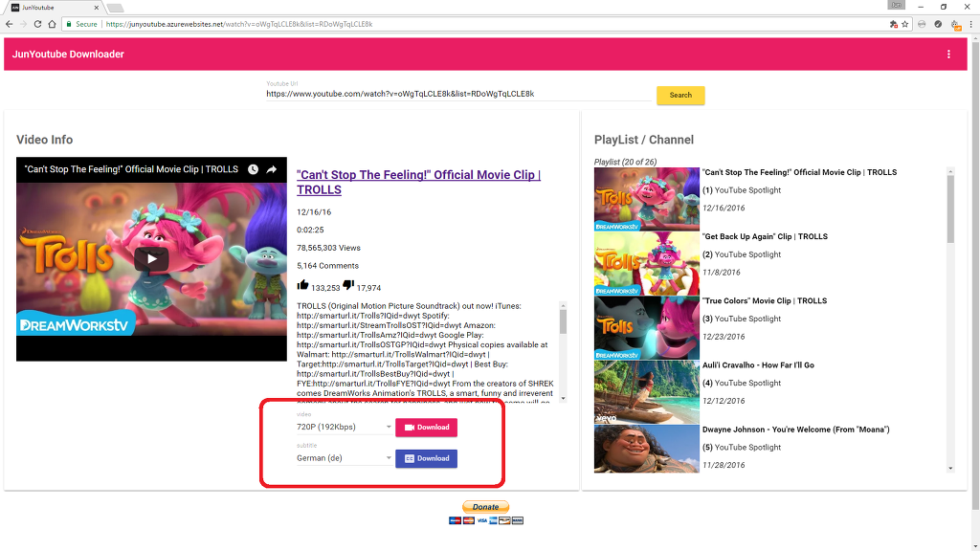Image resolution: width=980 pixels, height=551 pixels.
Task: Click the playlist scrollbar down arrow
Action: (950, 468)
